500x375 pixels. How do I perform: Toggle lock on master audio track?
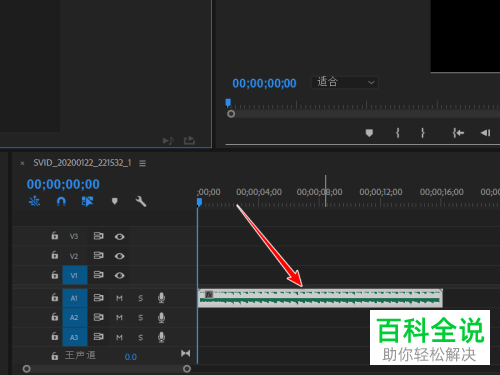coord(55,356)
